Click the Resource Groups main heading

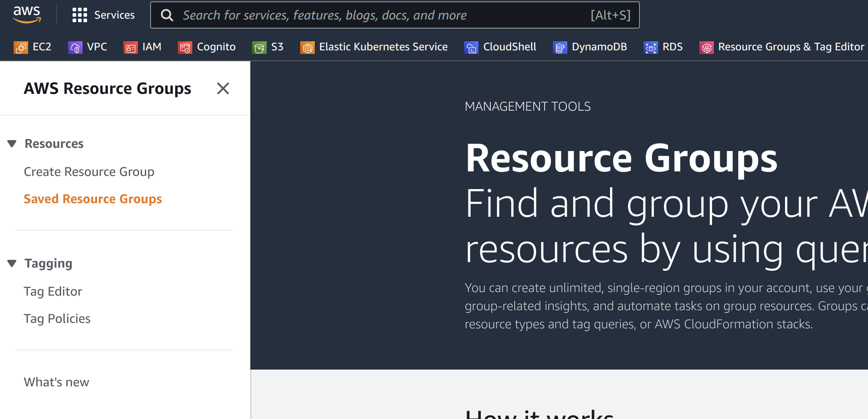(x=621, y=159)
